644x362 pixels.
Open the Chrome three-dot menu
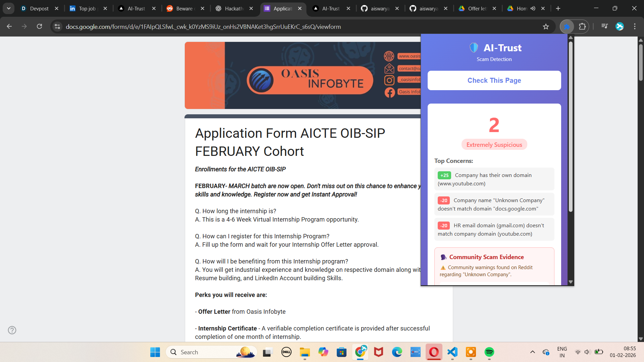(x=635, y=26)
